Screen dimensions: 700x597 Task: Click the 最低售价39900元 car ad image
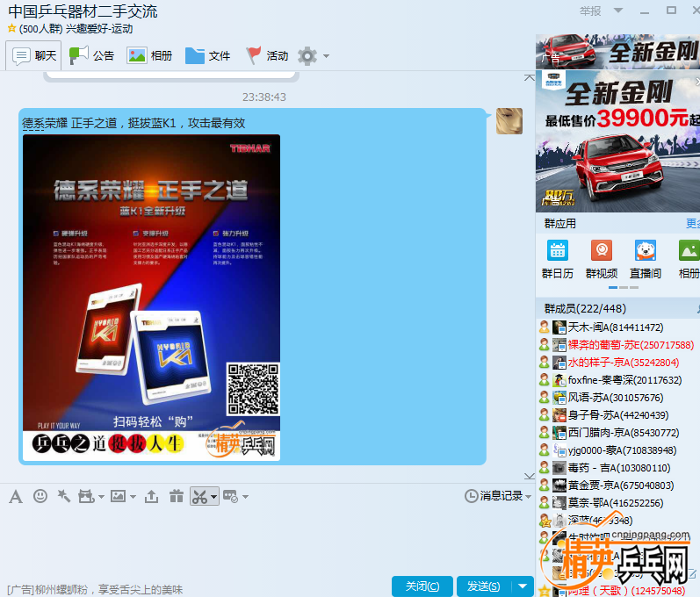(617, 141)
